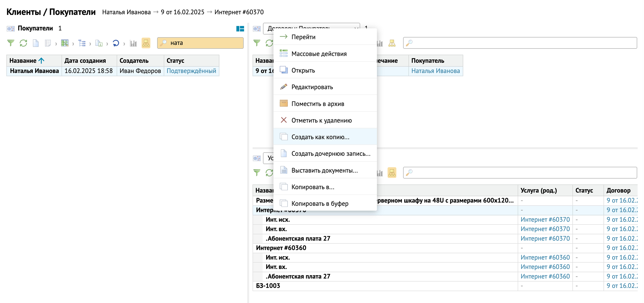Click the Статус header in the Услуги table
Viewport: 644px width, 303px height.
pyautogui.click(x=588, y=190)
